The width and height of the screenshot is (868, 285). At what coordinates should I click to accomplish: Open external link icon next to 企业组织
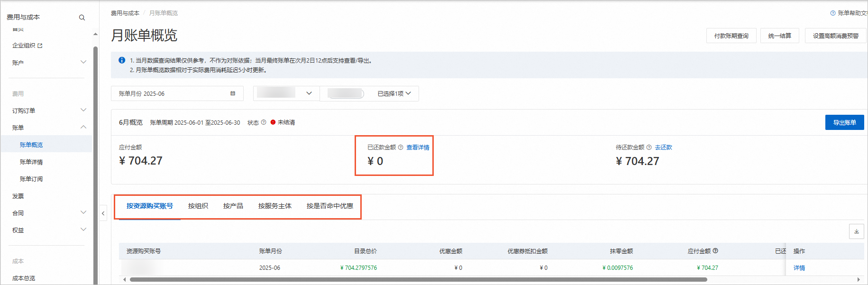[x=40, y=46]
